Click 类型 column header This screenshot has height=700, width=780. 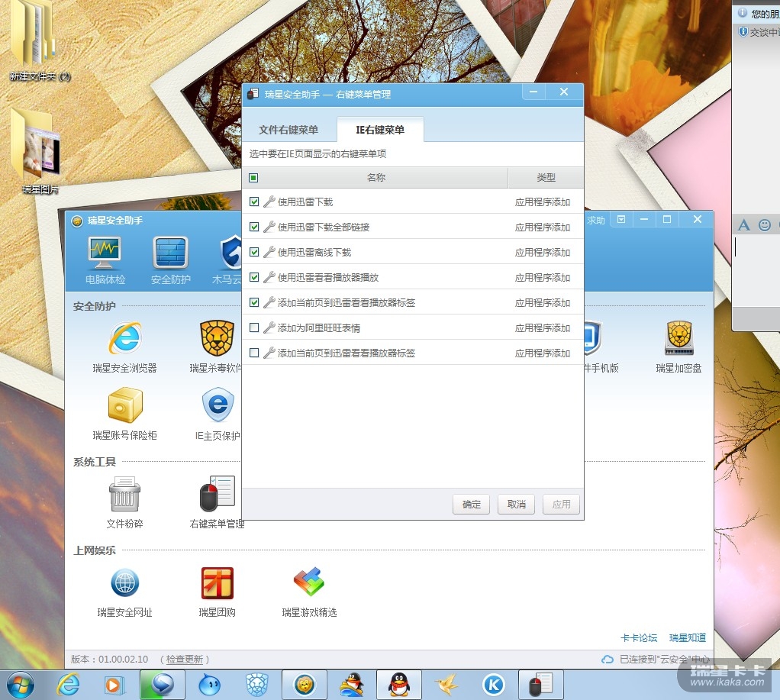pos(546,178)
